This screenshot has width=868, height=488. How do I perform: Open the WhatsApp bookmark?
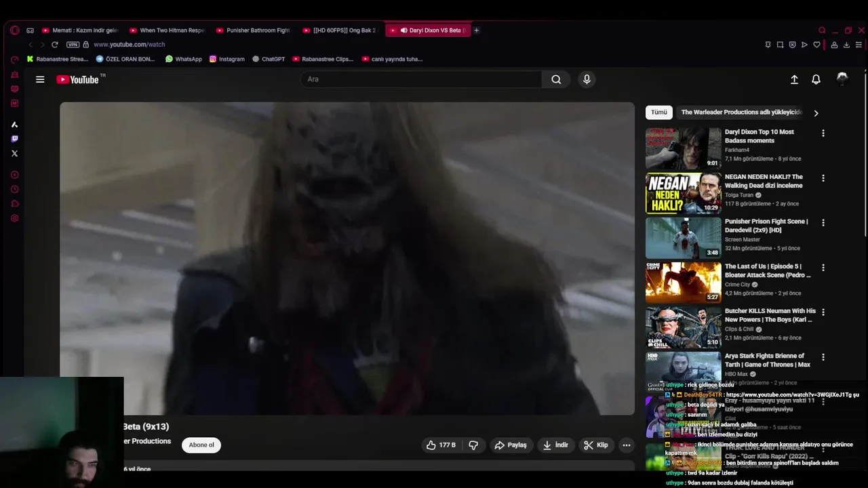coord(184,59)
